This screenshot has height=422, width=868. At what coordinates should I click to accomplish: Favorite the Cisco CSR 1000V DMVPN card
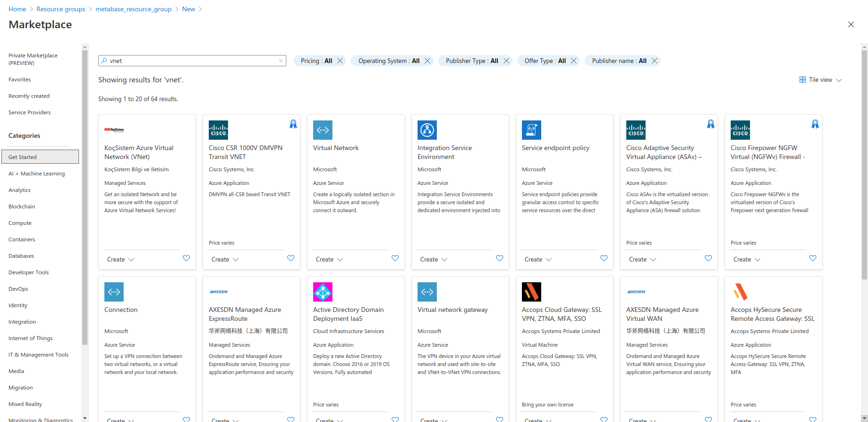tap(291, 258)
